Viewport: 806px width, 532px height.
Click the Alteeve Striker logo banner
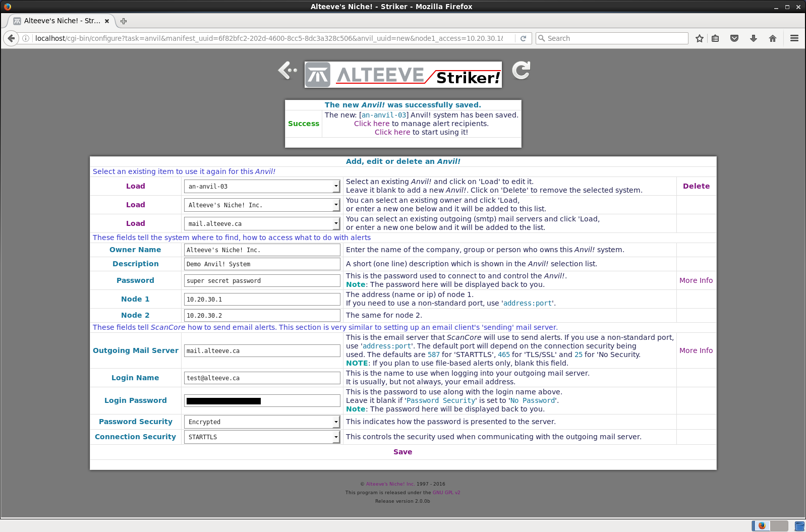click(x=403, y=75)
